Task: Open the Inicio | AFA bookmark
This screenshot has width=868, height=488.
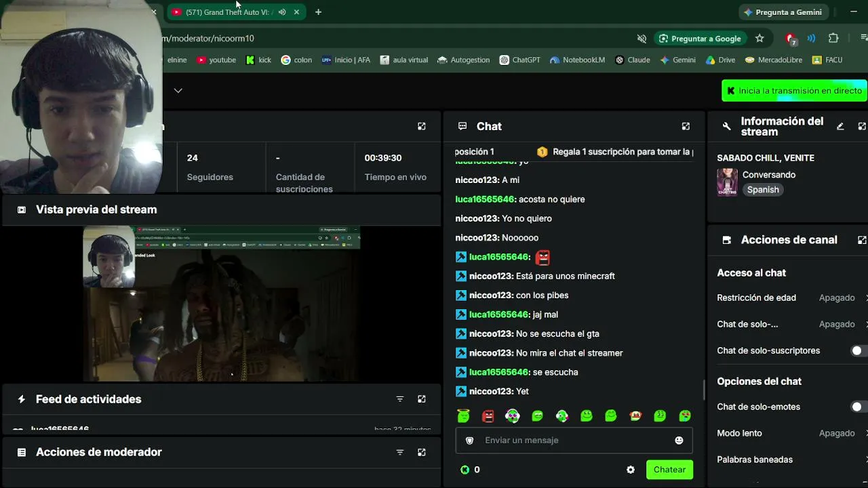Action: click(x=346, y=60)
